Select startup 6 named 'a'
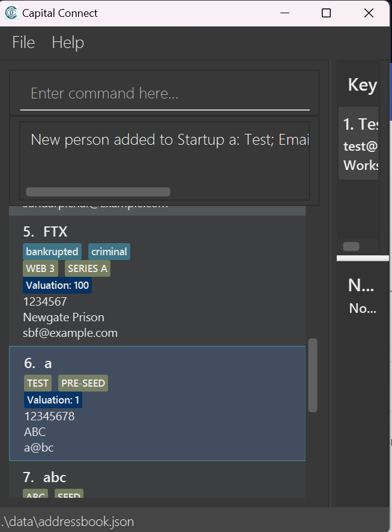This screenshot has height=532, width=392. [x=157, y=404]
